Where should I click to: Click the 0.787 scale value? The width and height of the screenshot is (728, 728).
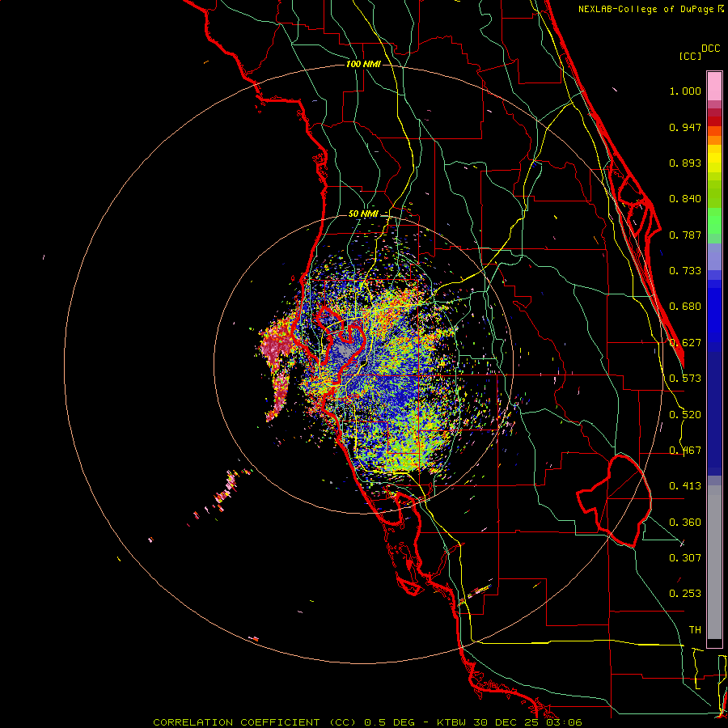click(685, 235)
